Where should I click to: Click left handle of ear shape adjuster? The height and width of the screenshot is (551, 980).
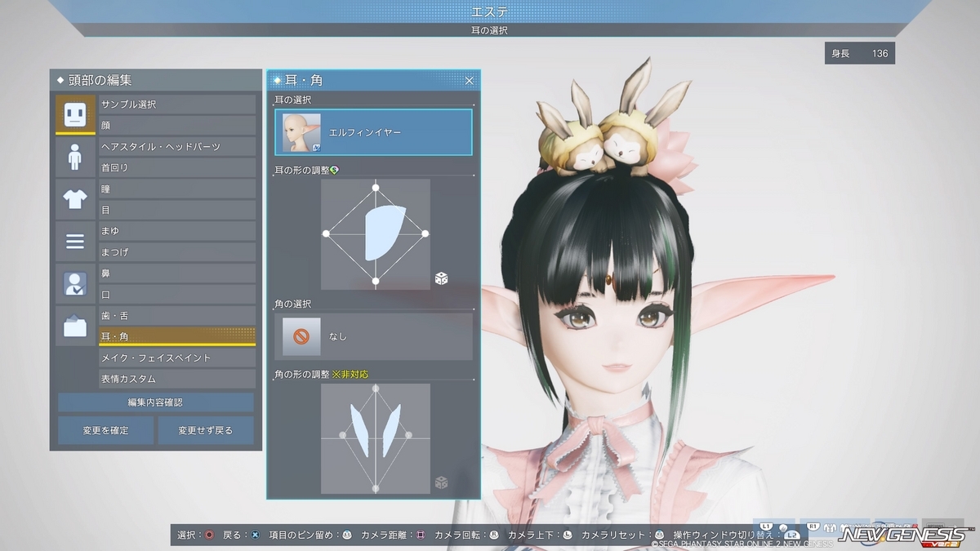pyautogui.click(x=326, y=233)
